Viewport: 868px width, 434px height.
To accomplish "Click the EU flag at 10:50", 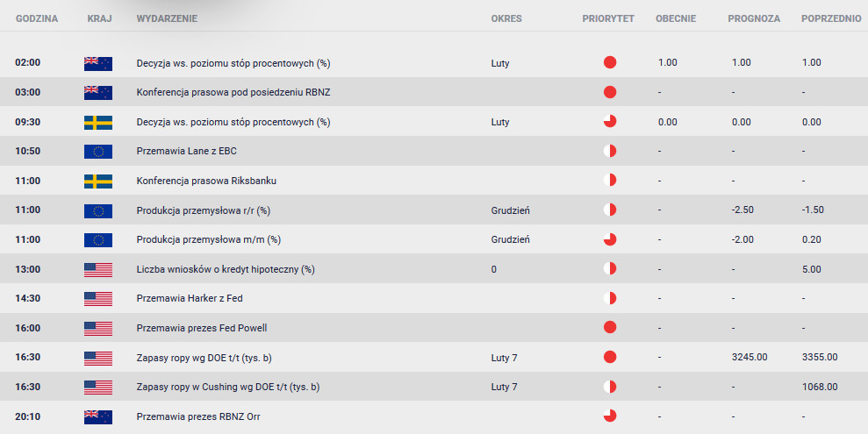I will [x=98, y=152].
